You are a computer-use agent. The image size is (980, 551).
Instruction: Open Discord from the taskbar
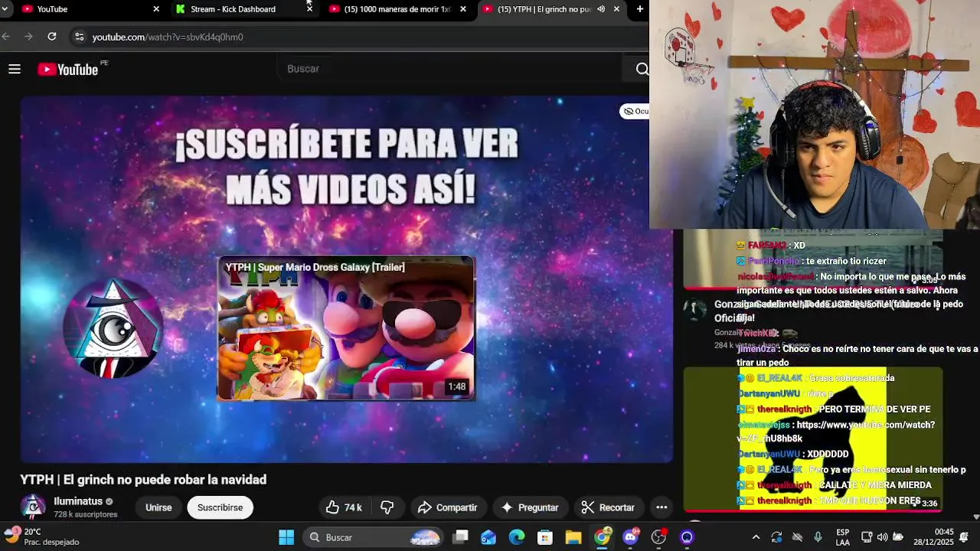click(x=631, y=537)
